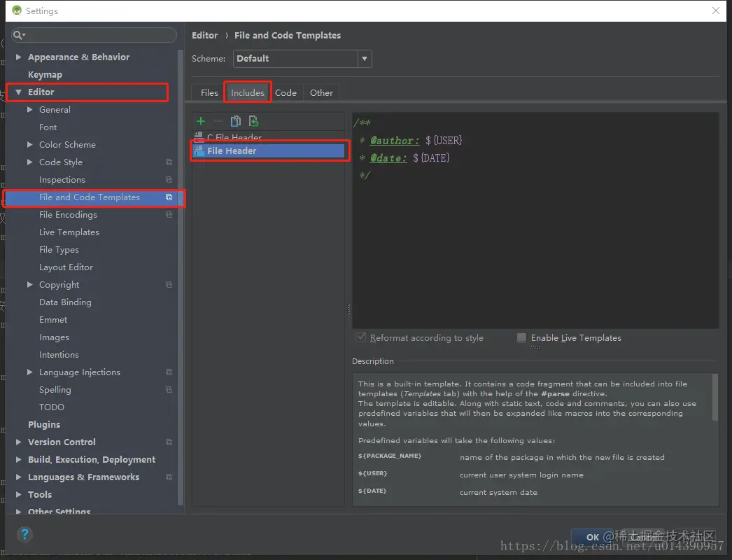Viewport: 732px width, 560px height.
Task: Click the project-level icon beside Inspections
Action: tap(169, 180)
